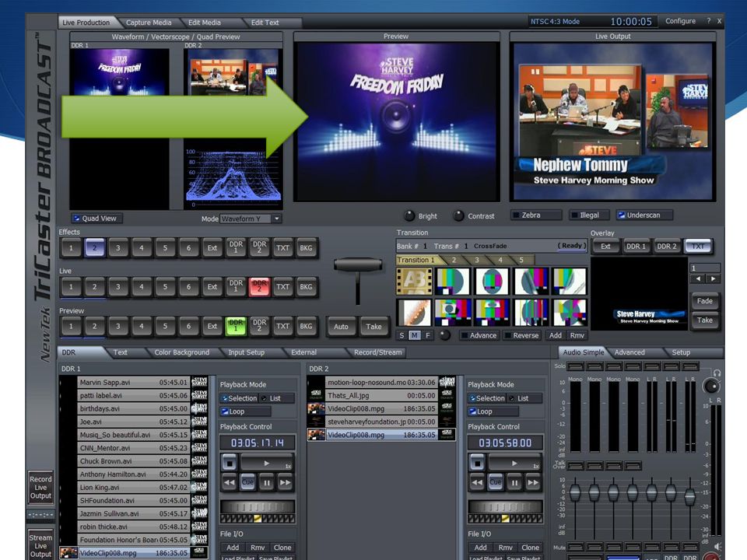Screen dimensions: 747x560
Task: Pause DDR 2 playback
Action: click(514, 482)
